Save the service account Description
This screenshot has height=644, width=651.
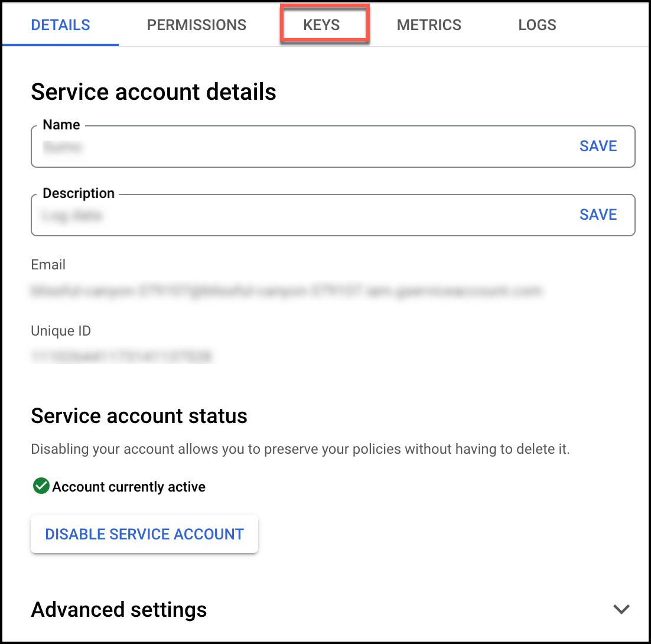tap(598, 214)
